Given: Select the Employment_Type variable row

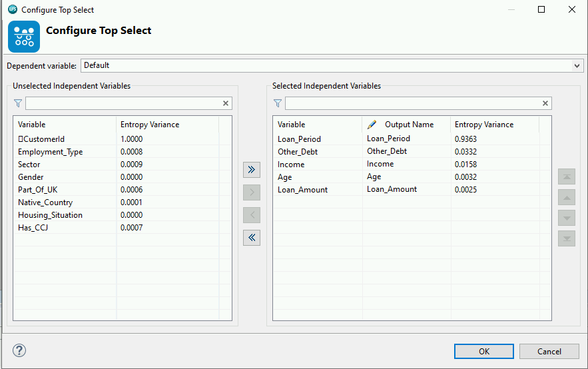Looking at the screenshot, I should coord(123,152).
